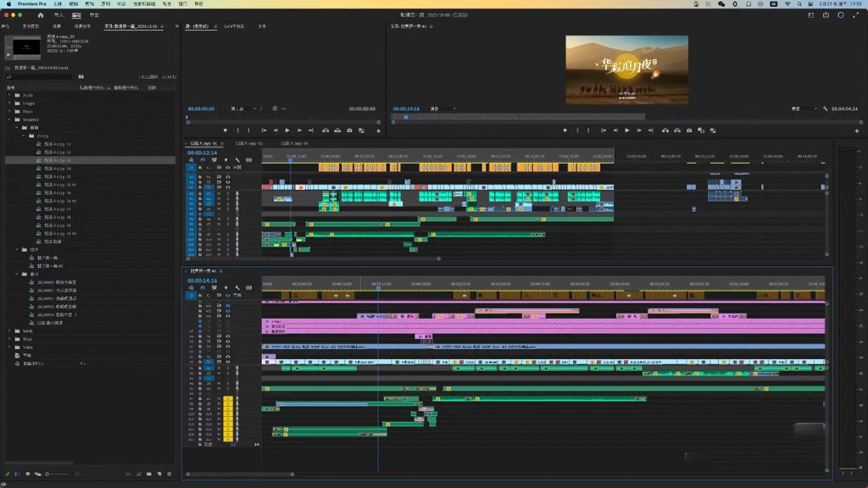Lock the V1 track with its padlock toggle
The height and width of the screenshot is (488, 868).
(x=200, y=362)
